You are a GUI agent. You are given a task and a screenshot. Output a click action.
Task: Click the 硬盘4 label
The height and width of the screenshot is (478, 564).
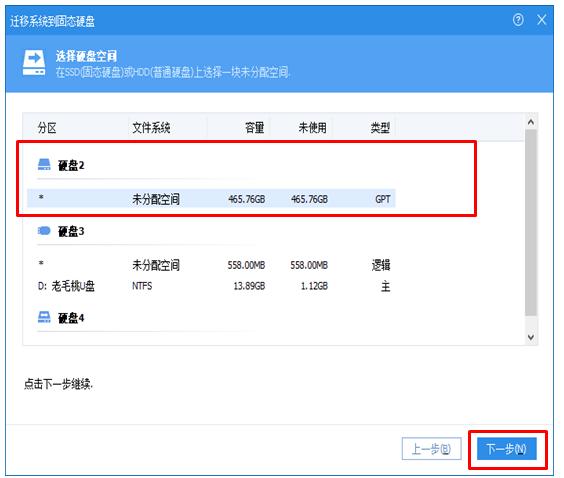click(71, 318)
